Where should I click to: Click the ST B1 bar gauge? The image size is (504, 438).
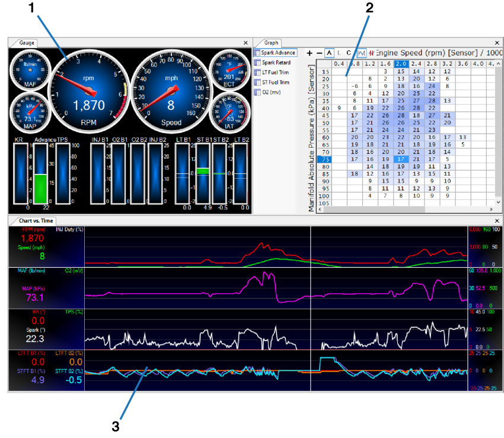click(x=203, y=173)
